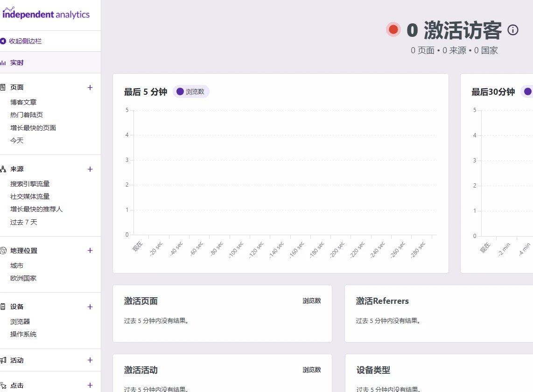The height and width of the screenshot is (392, 533).
Task: Expand the 点击 section with its plus
Action: coord(90,385)
